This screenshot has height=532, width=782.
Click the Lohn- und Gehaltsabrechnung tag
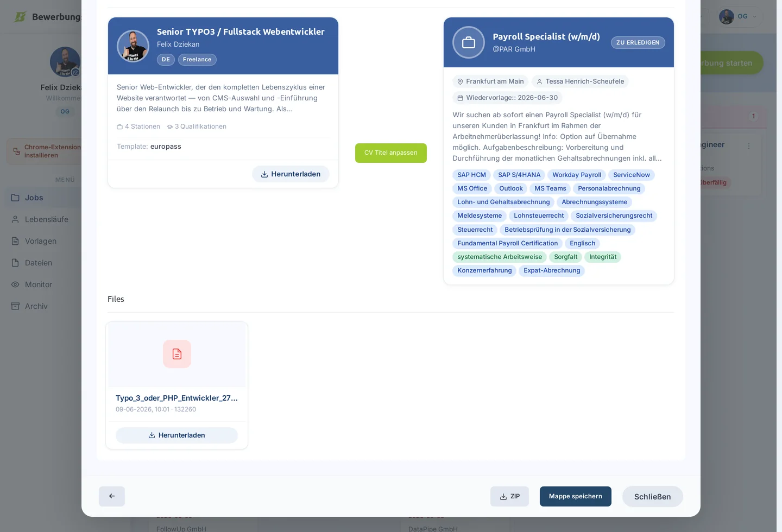tap(503, 202)
